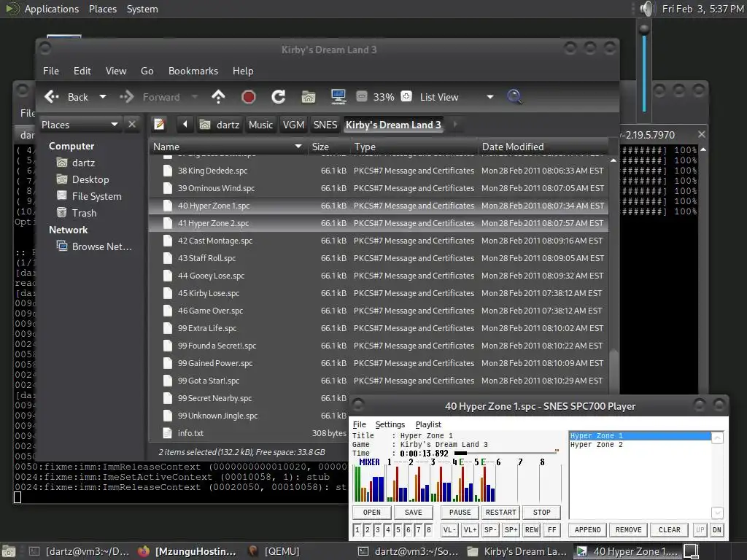
Task: Open Forward history dropdown arrow
Action: pyautogui.click(x=194, y=97)
